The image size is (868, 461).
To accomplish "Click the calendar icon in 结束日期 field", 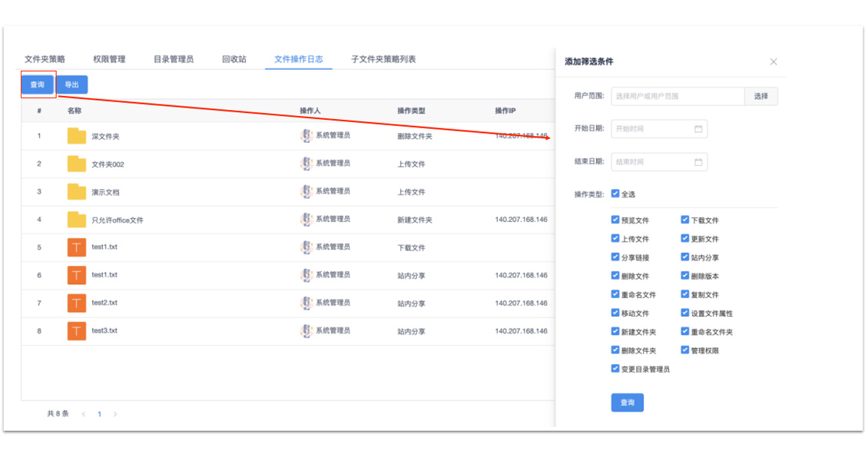I will [698, 162].
